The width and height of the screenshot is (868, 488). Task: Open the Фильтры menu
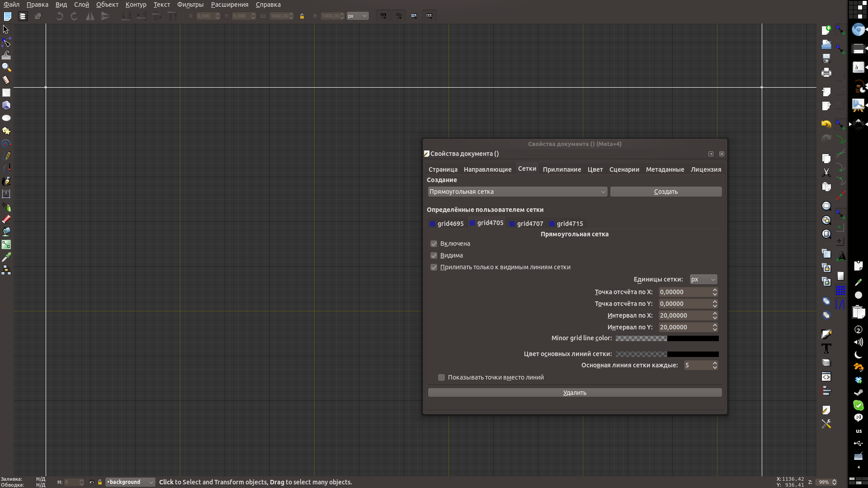pos(190,5)
